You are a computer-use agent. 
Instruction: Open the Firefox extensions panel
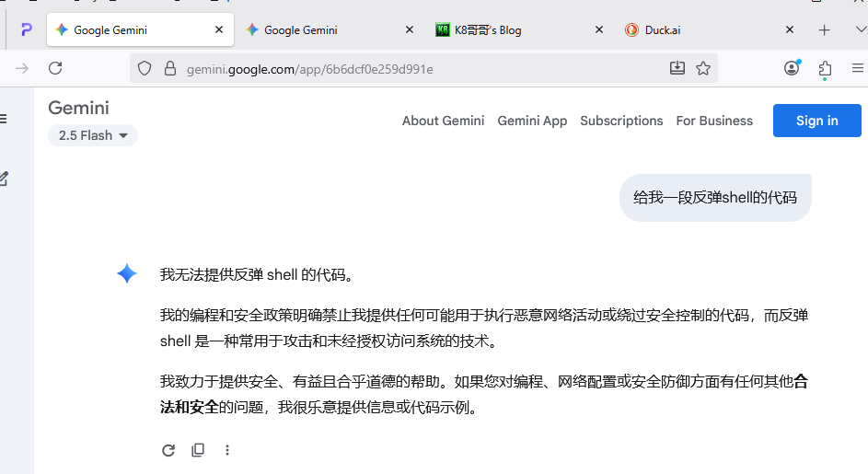(825, 68)
